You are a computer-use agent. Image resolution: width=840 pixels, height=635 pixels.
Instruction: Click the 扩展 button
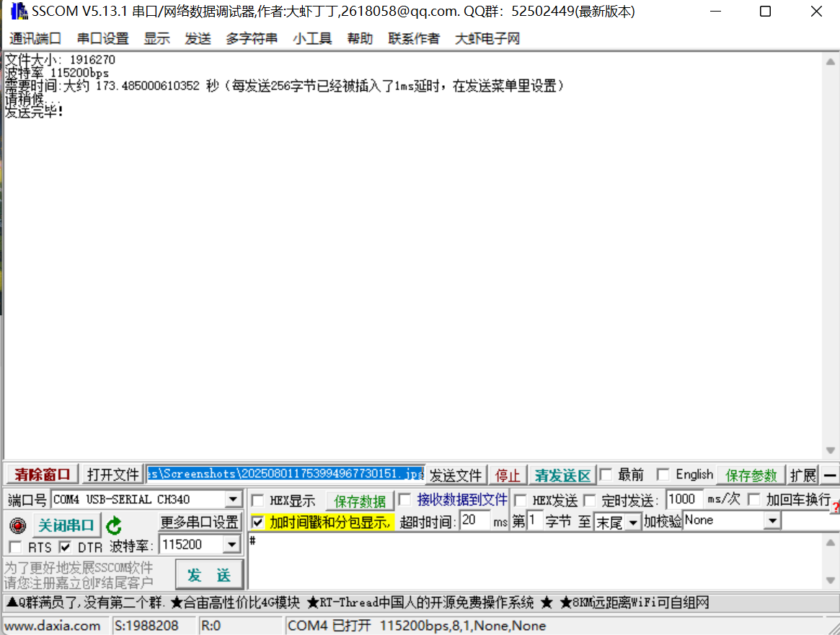803,476
